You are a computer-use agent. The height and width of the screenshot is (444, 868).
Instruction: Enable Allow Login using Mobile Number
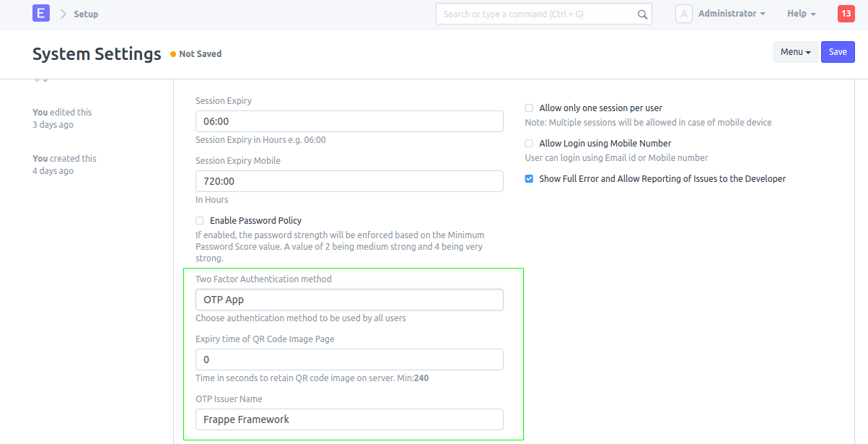[x=529, y=143]
